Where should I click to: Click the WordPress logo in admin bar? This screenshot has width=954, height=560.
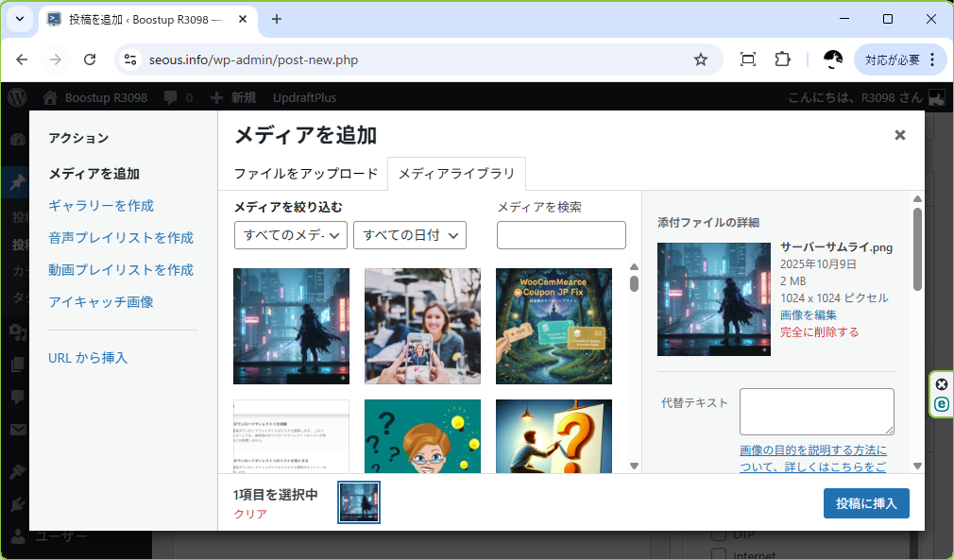[x=16, y=97]
